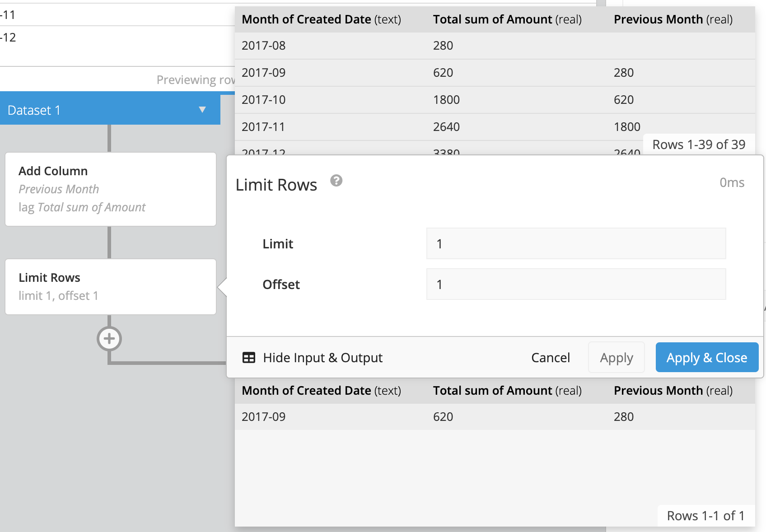Click the 0ms execution time label
Screen dimensions: 766x532
point(732,182)
